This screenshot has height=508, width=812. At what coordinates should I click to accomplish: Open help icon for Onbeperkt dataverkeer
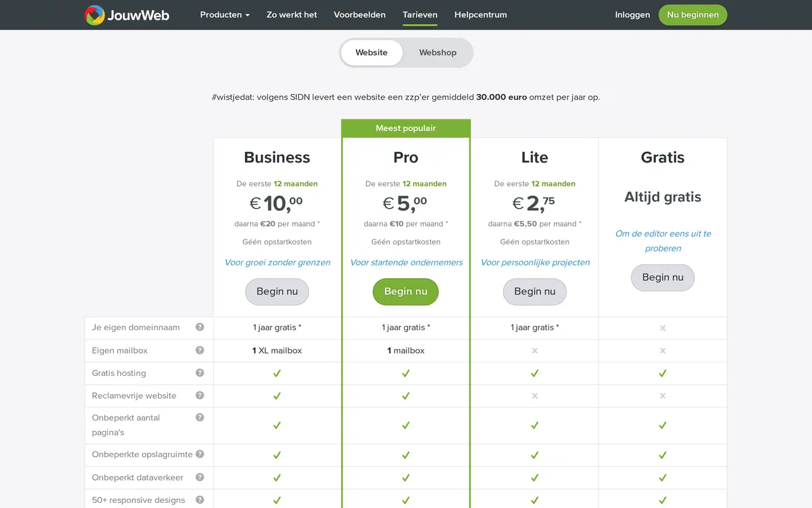pyautogui.click(x=200, y=478)
